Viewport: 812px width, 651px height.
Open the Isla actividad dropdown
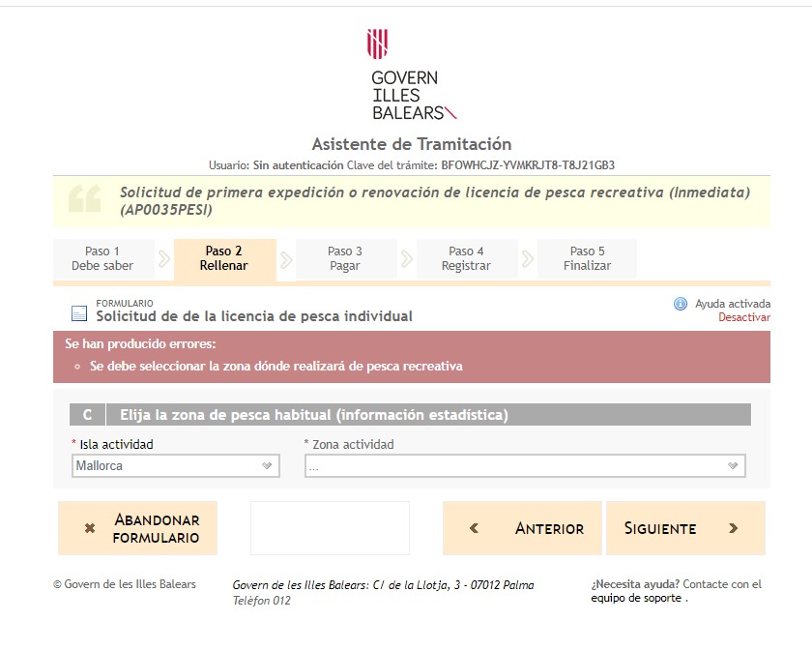[175, 465]
